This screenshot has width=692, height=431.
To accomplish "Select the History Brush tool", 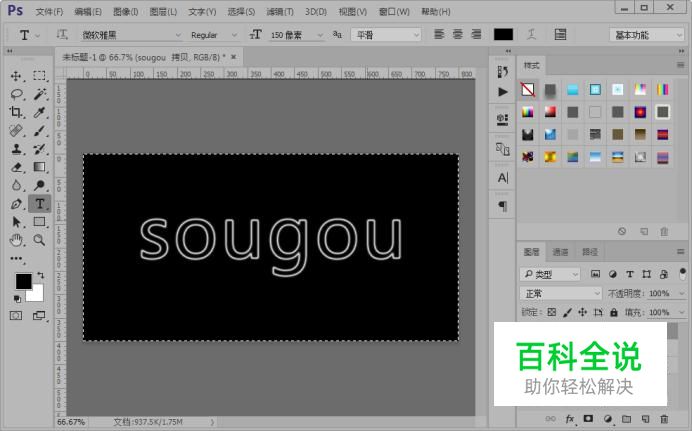I will pyautogui.click(x=39, y=149).
